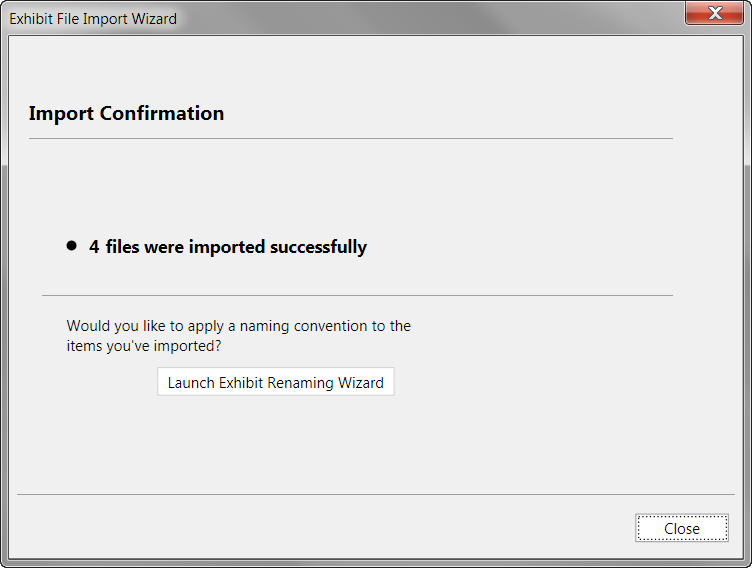The width and height of the screenshot is (752, 568).
Task: Click the 'items you've imported?' text line
Action: pyautogui.click(x=144, y=346)
